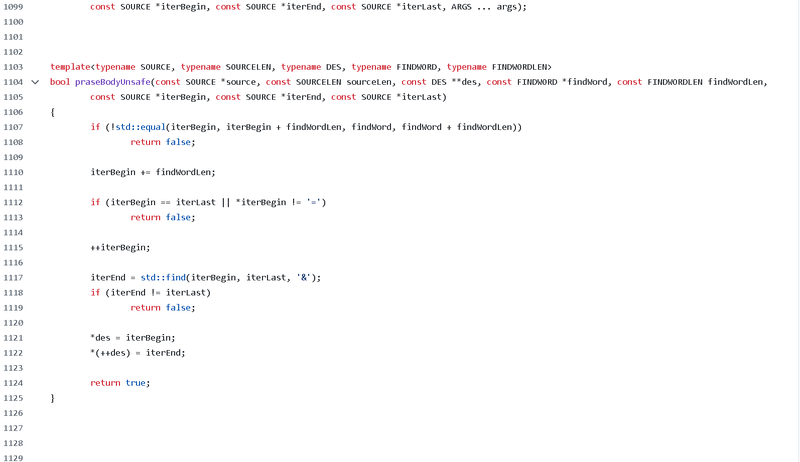Screen dimensions: 800x462
Task: Click the '*(++des) = iterEnd;' line
Action: point(138,353)
